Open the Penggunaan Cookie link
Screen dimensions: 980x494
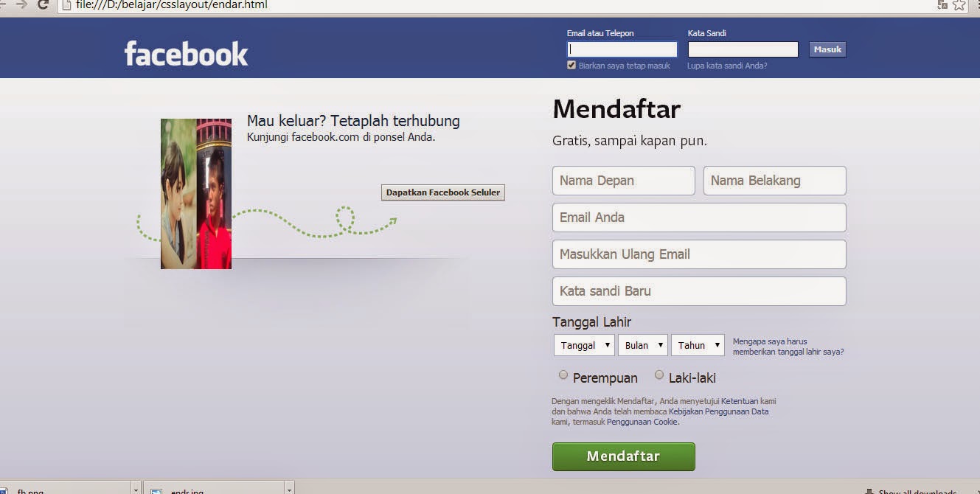click(642, 422)
